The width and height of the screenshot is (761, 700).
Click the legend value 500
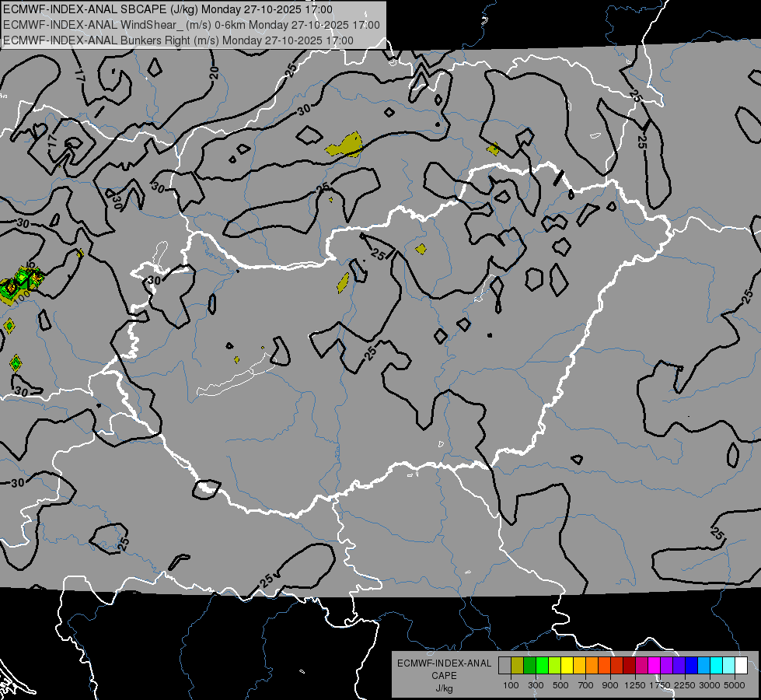point(560,685)
